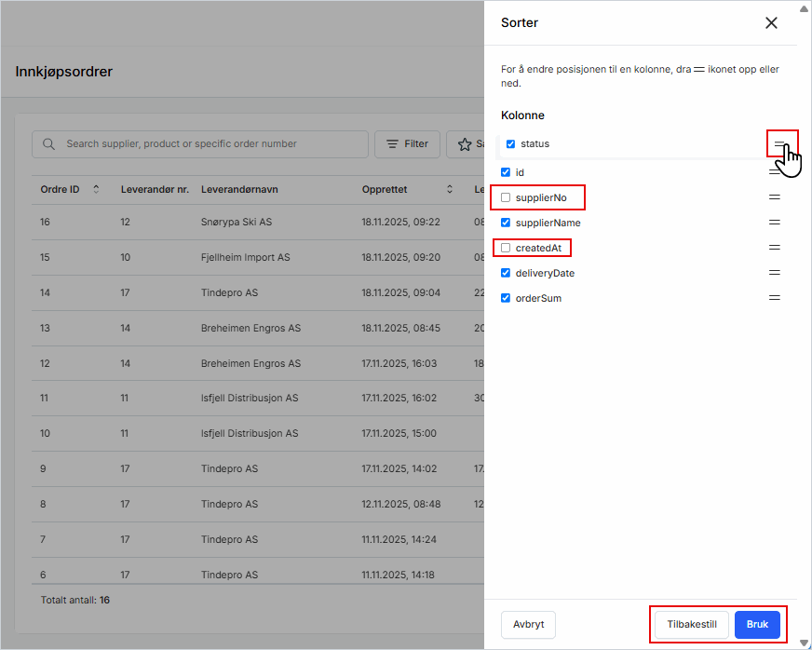Sort by Opprettet column arrows
The image size is (812, 650).
coord(450,190)
